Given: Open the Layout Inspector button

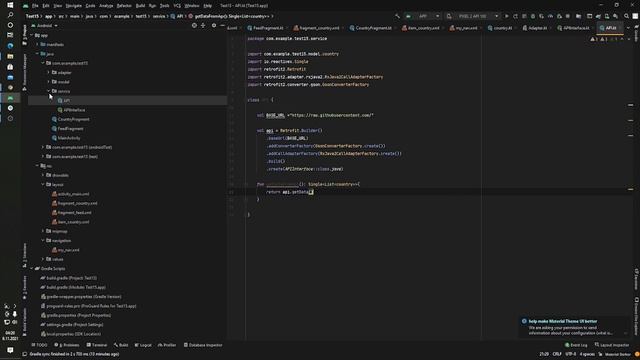Looking at the screenshot, I should 612,345.
